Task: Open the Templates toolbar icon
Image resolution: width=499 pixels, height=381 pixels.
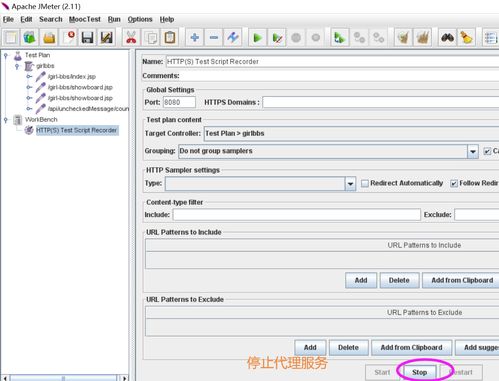Action: click(30, 37)
